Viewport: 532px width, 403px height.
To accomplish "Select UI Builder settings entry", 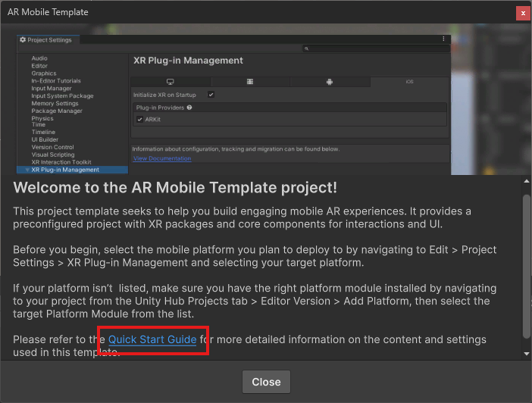I will (45, 139).
